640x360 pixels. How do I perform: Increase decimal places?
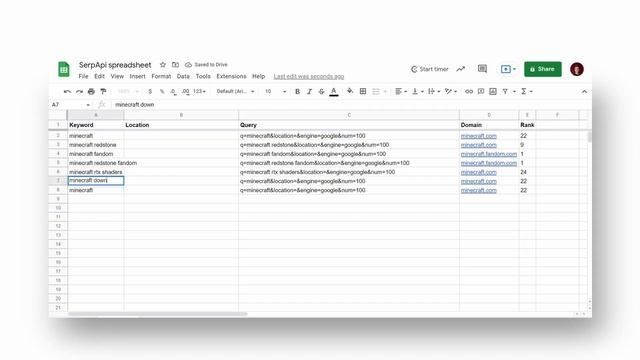pyautogui.click(x=186, y=91)
